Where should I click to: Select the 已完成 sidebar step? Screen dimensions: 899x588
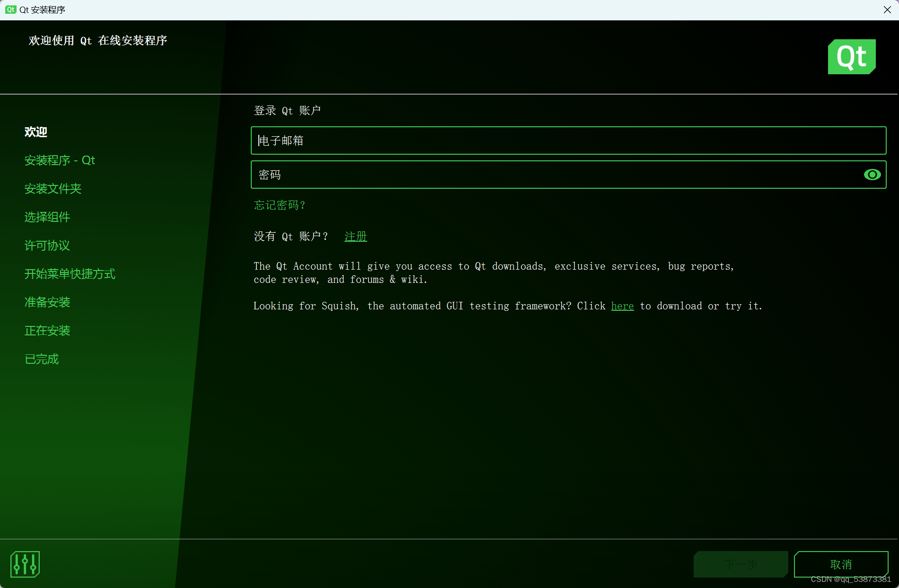click(42, 359)
